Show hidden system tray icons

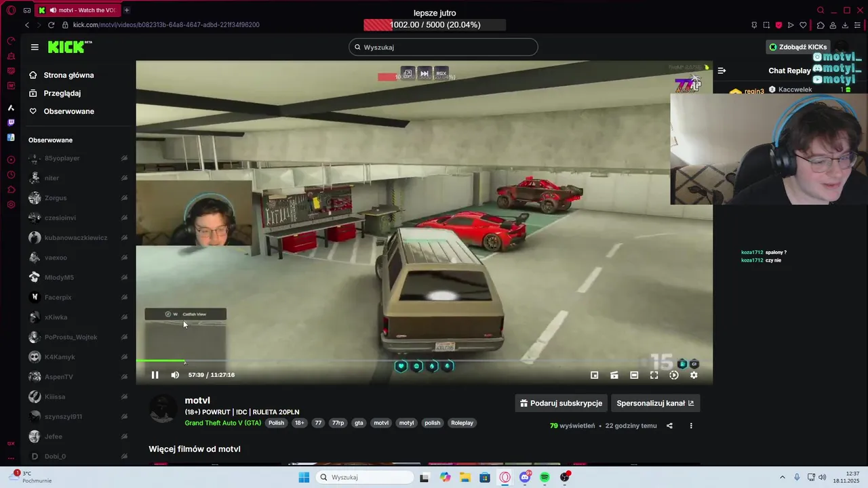point(782,477)
